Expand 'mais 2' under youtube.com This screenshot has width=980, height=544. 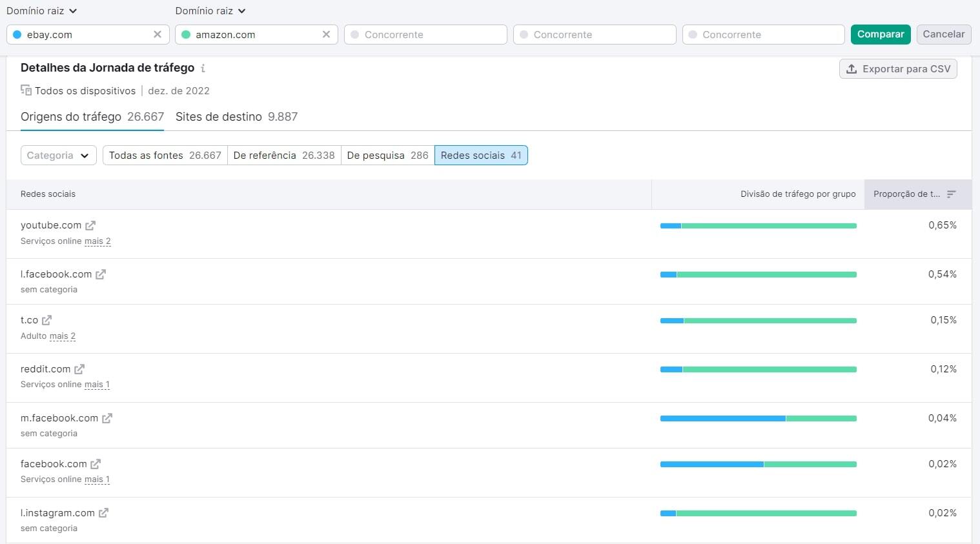click(x=97, y=241)
